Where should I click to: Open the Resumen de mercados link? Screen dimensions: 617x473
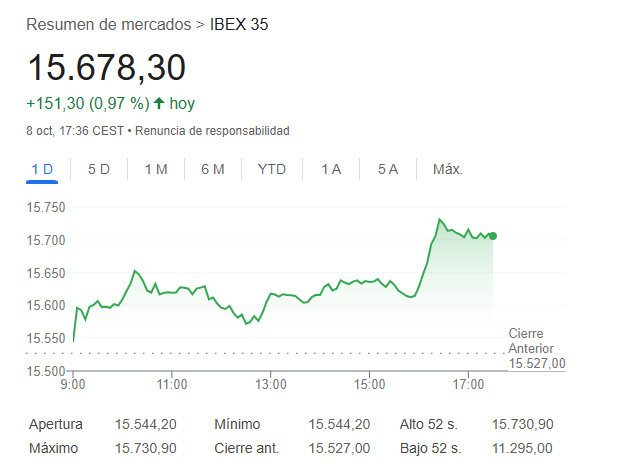(110, 24)
